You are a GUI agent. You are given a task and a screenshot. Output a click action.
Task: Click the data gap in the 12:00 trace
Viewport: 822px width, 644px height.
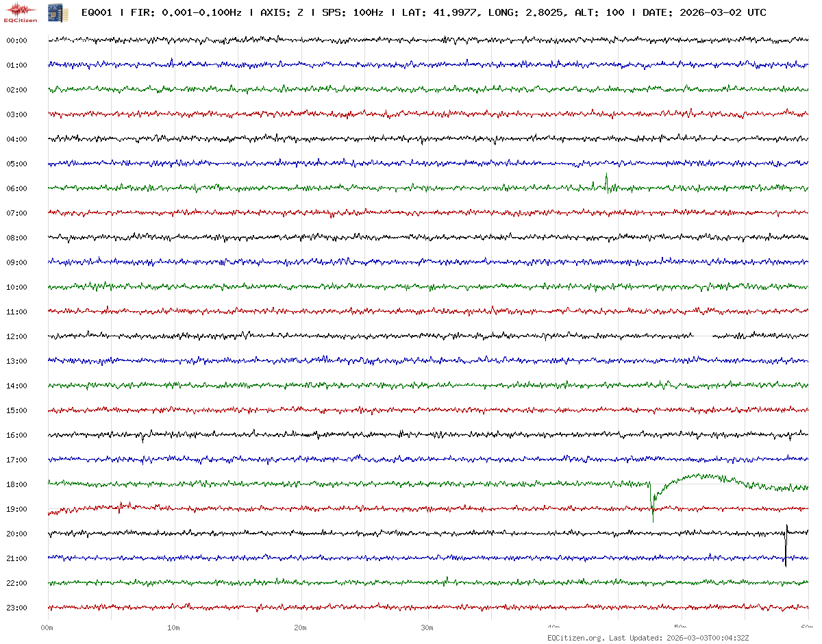(703, 336)
